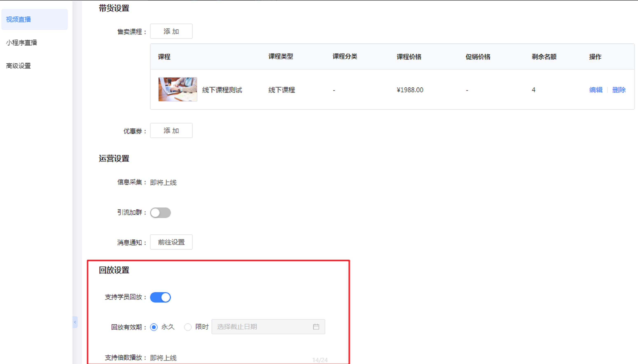This screenshot has width=638, height=364.
Task: Click the calendar icon in the date field
Action: coord(316,327)
